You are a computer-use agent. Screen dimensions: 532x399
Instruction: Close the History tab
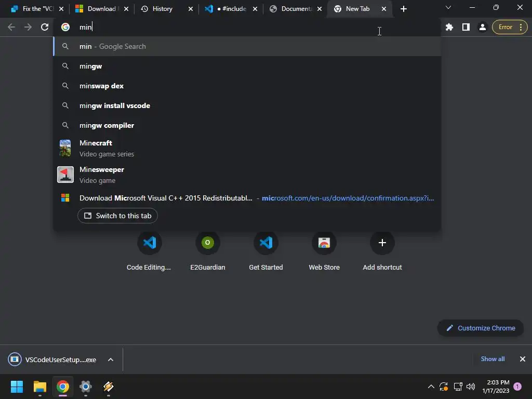coord(191,9)
